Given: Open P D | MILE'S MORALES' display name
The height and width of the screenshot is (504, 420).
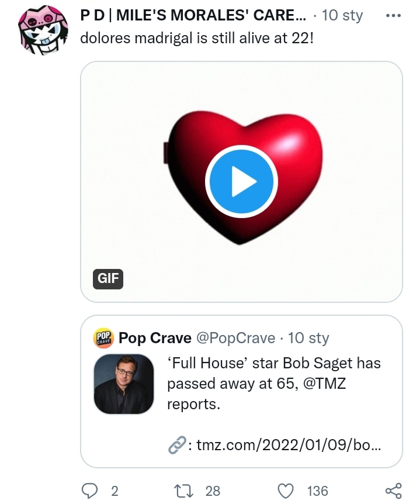Looking at the screenshot, I should [193, 15].
